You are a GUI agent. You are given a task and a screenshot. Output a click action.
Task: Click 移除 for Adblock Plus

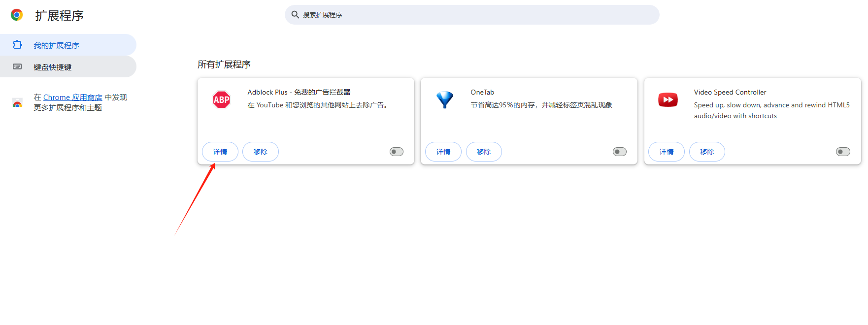[x=261, y=152]
